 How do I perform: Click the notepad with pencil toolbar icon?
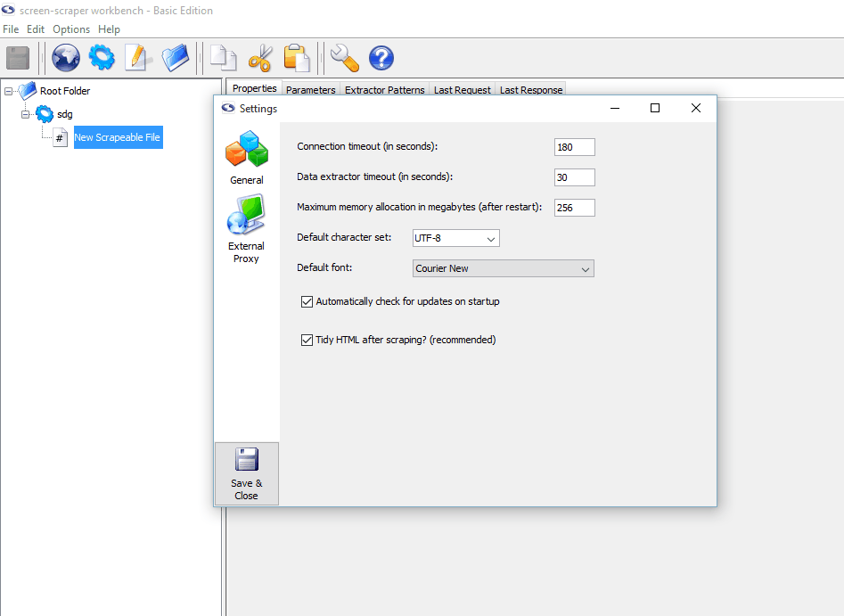coord(138,58)
